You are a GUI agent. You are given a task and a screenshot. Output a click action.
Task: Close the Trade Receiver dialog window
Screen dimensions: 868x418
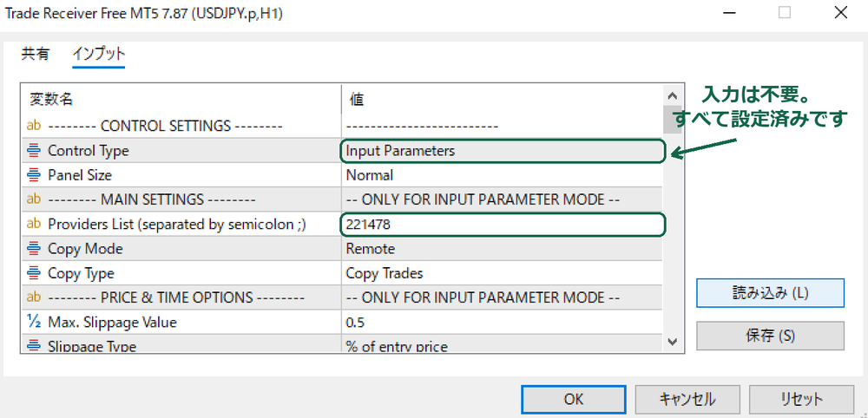point(840,13)
